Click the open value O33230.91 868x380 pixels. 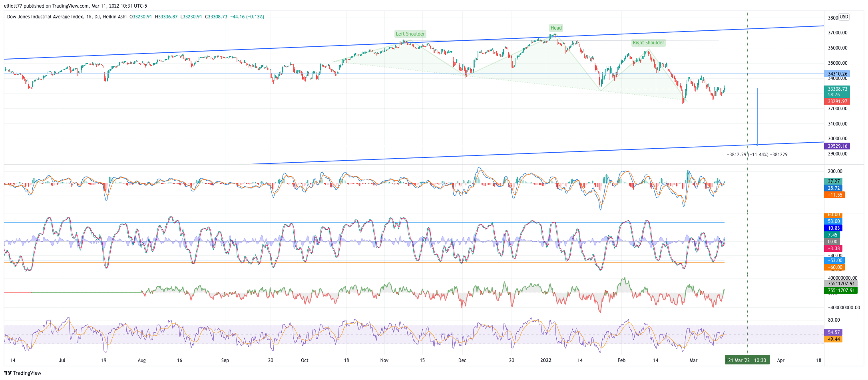(x=141, y=17)
